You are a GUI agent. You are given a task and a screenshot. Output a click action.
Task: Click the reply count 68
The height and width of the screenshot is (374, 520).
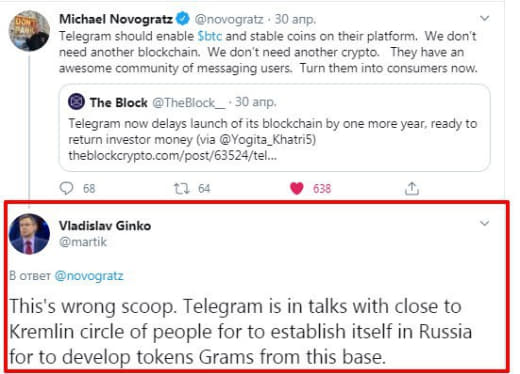click(x=89, y=189)
